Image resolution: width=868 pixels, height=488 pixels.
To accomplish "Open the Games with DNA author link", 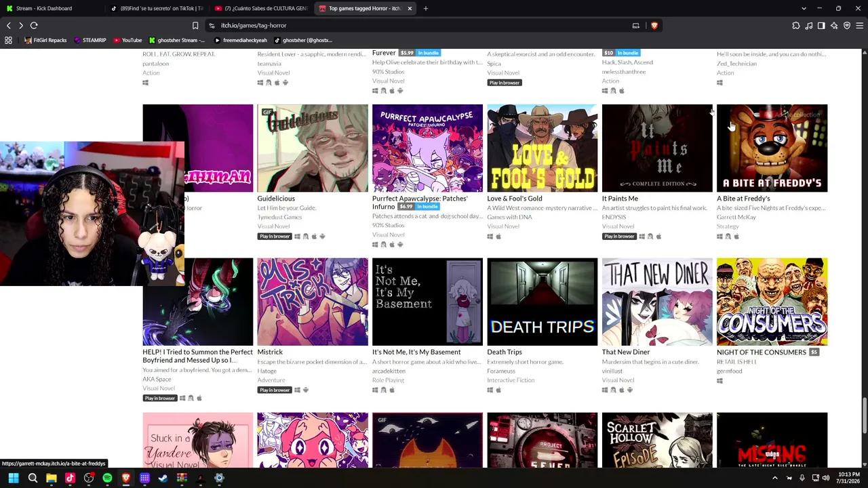I will [x=509, y=217].
